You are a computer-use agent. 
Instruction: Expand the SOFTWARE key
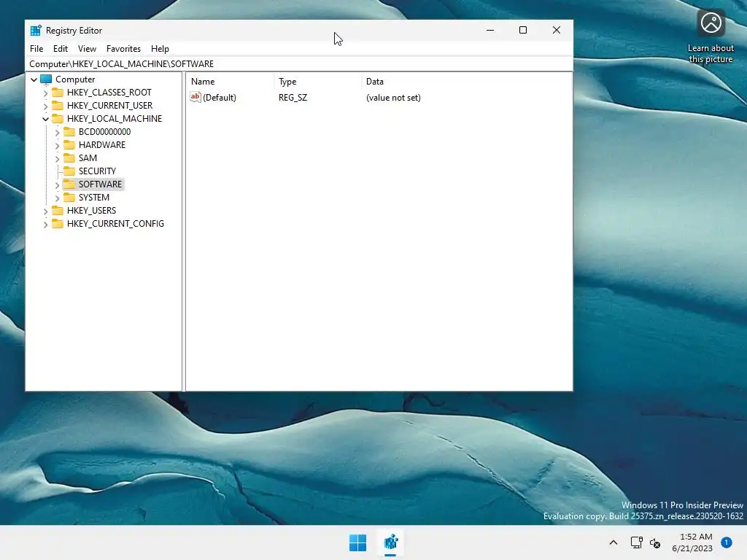point(57,184)
